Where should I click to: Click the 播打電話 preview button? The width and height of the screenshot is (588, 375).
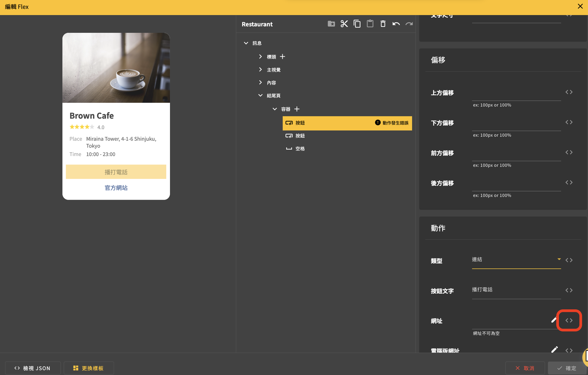coord(116,172)
